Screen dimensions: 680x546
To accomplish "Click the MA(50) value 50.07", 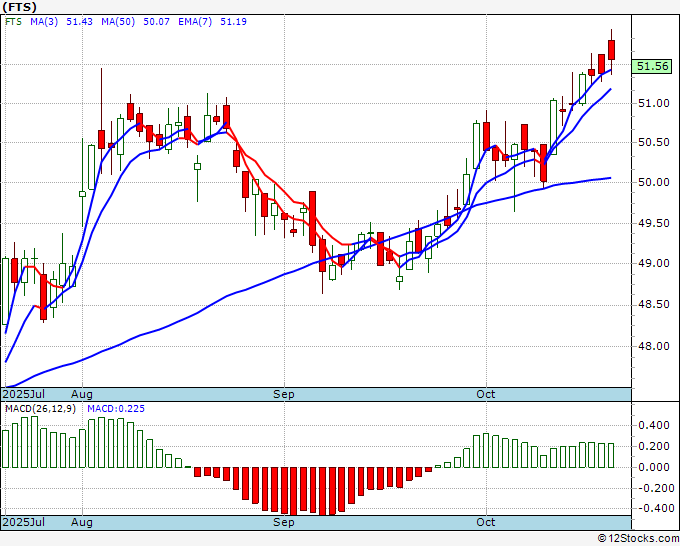I will point(157,22).
